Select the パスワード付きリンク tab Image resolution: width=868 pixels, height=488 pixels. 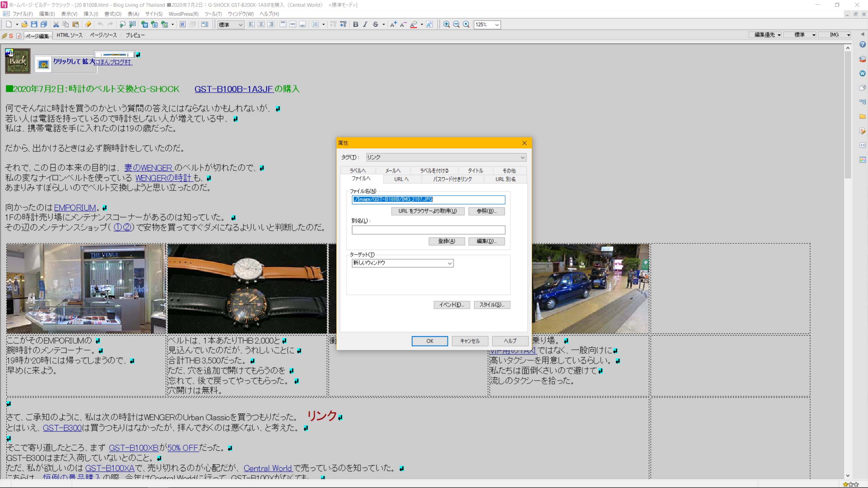coord(452,179)
